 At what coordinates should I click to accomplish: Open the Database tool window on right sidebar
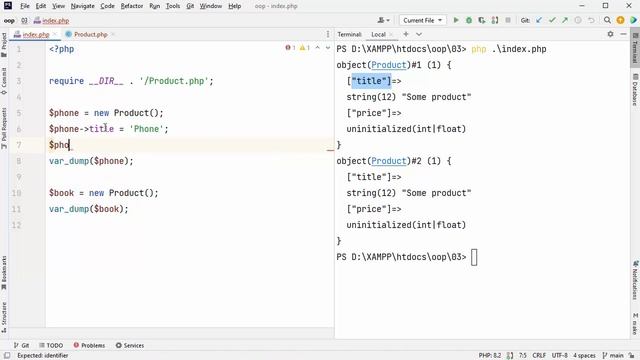pyautogui.click(x=635, y=89)
